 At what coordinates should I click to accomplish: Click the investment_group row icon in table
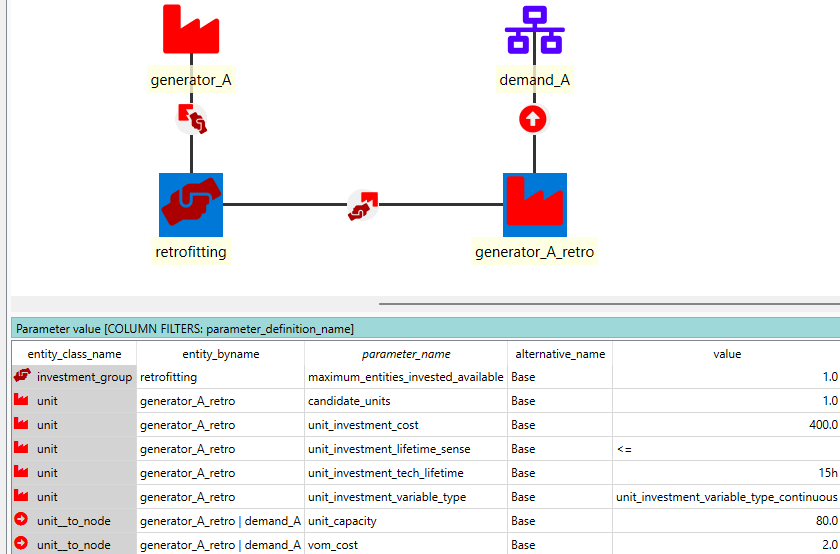click(22, 377)
